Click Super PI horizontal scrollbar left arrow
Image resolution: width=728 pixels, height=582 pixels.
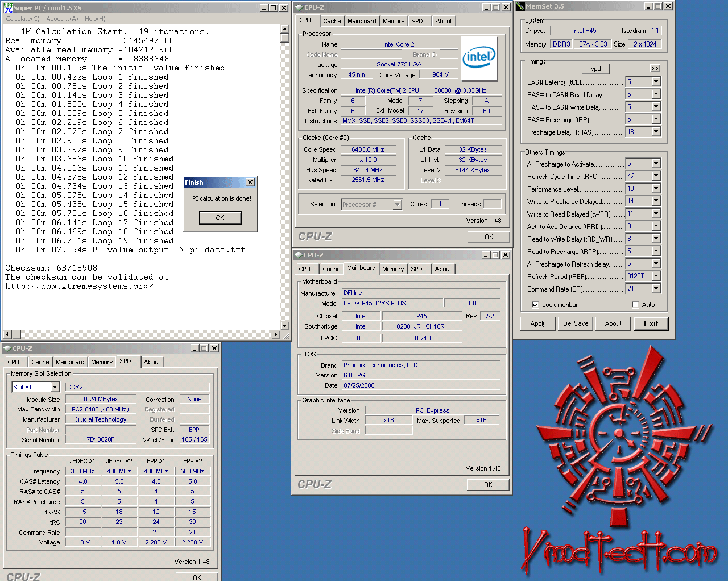(7, 335)
